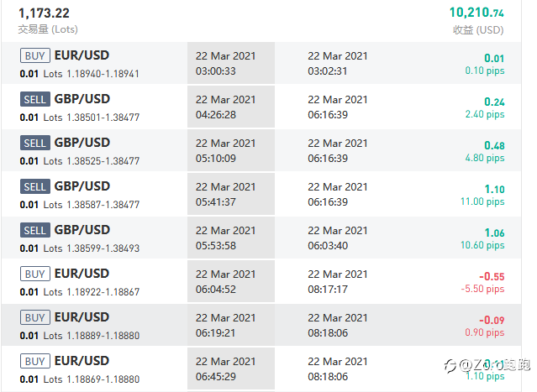Click SELL badge on GBP/USD 04:26:28 trade
The image size is (537, 392).
(x=35, y=99)
